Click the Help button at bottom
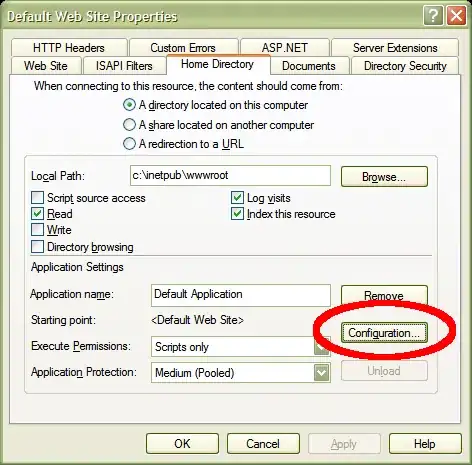 click(425, 444)
